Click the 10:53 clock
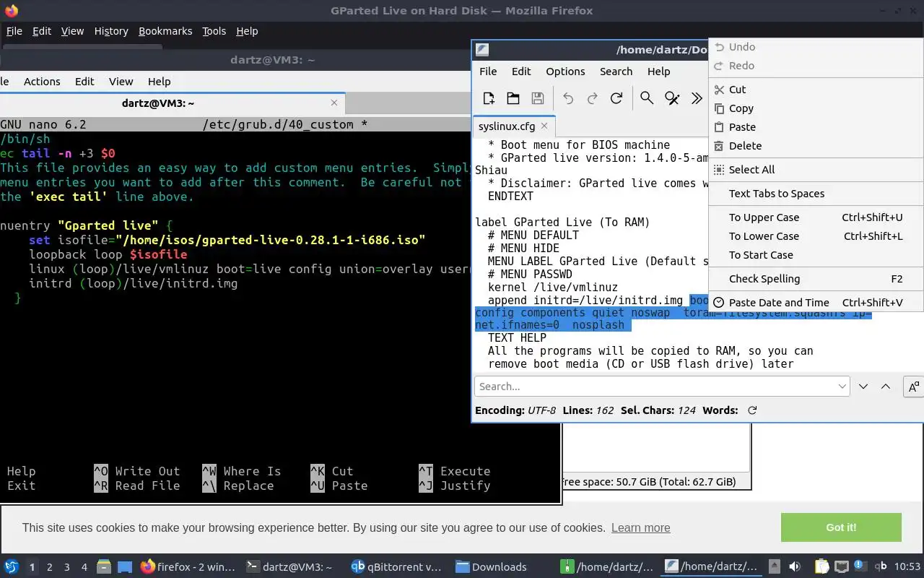This screenshot has height=578, width=924. pyautogui.click(x=908, y=567)
